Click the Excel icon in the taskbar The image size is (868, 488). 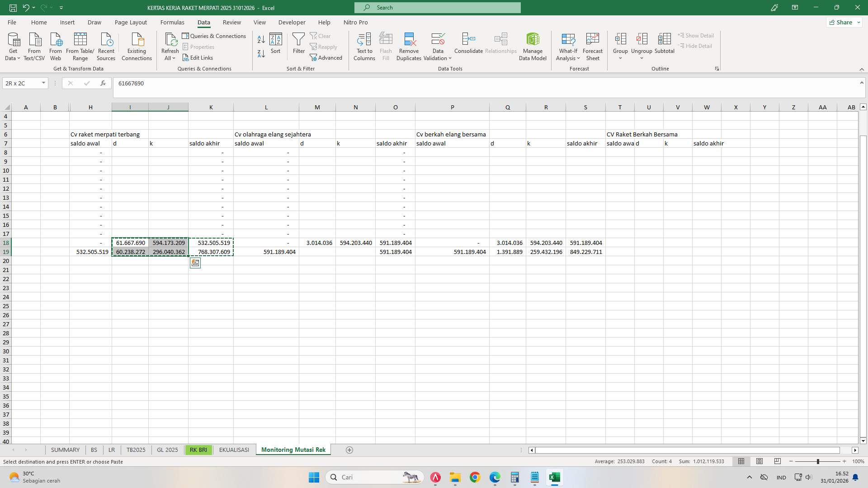(x=555, y=477)
